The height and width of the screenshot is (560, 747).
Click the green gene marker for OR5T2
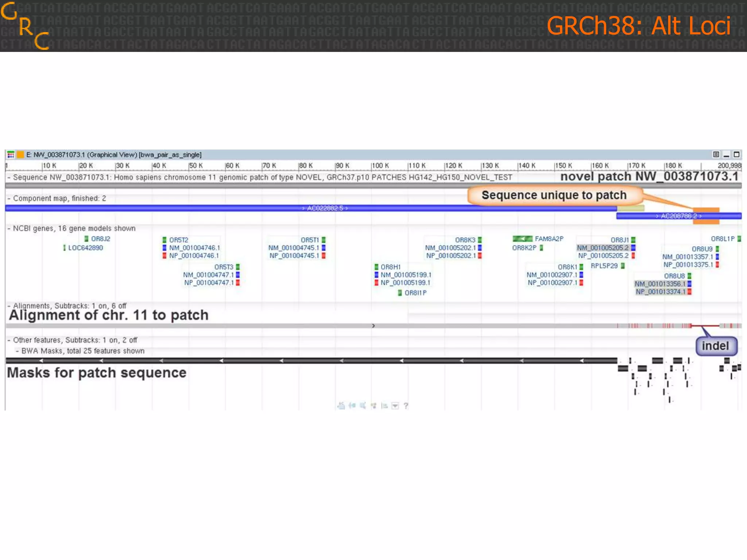[165, 240]
